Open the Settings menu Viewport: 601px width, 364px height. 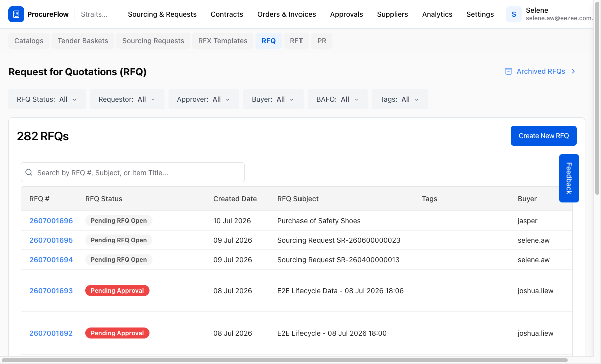(x=480, y=14)
